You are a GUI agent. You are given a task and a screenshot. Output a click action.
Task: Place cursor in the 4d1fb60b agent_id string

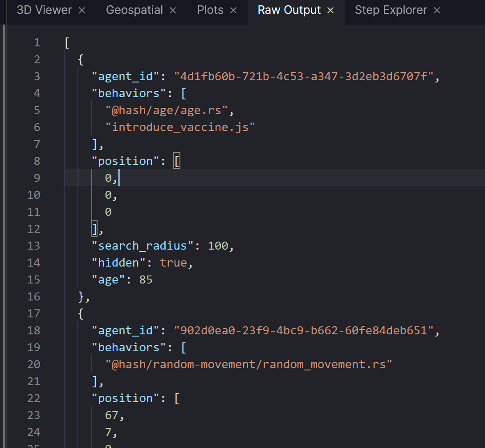pos(304,77)
